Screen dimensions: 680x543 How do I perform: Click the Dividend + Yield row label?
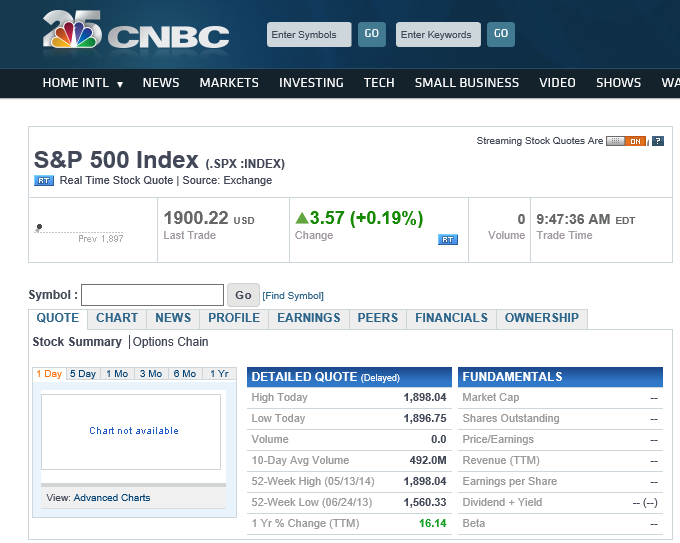click(502, 502)
